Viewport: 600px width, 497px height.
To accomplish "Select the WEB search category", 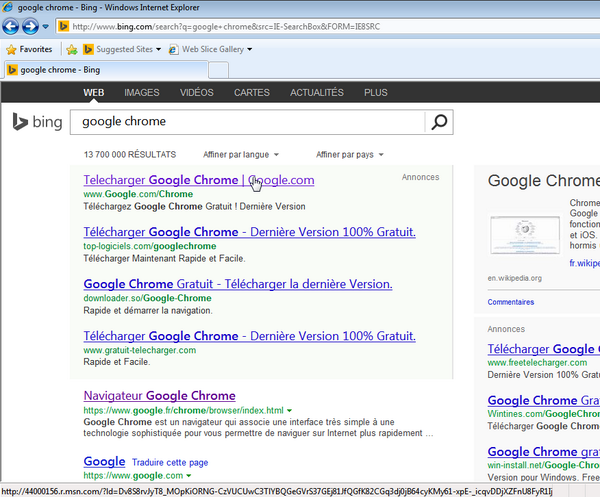I will click(94, 93).
